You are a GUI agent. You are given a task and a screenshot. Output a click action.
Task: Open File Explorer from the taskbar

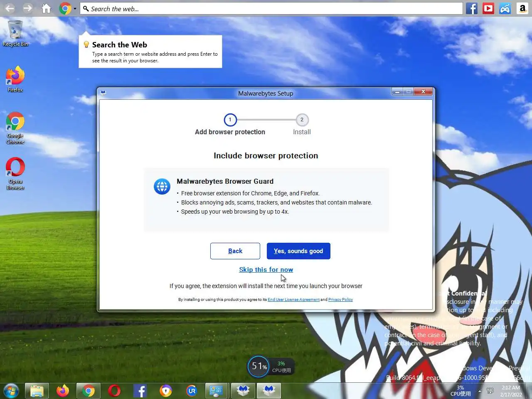point(37,391)
